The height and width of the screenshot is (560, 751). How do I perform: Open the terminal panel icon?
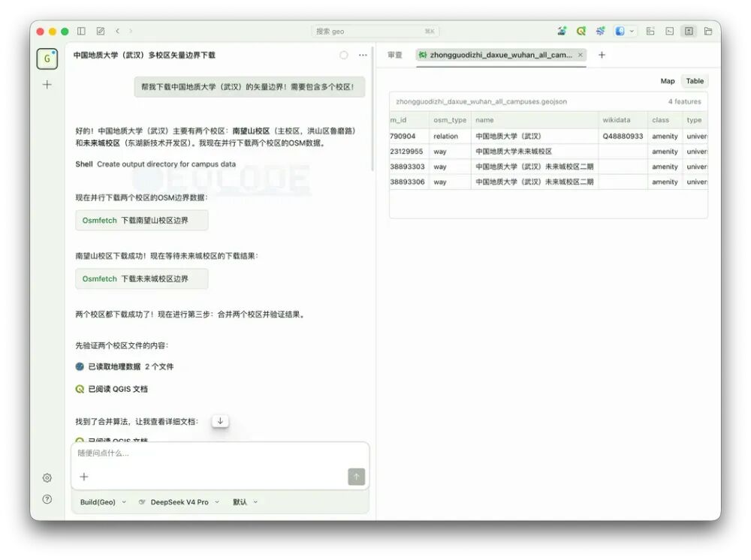click(x=670, y=31)
